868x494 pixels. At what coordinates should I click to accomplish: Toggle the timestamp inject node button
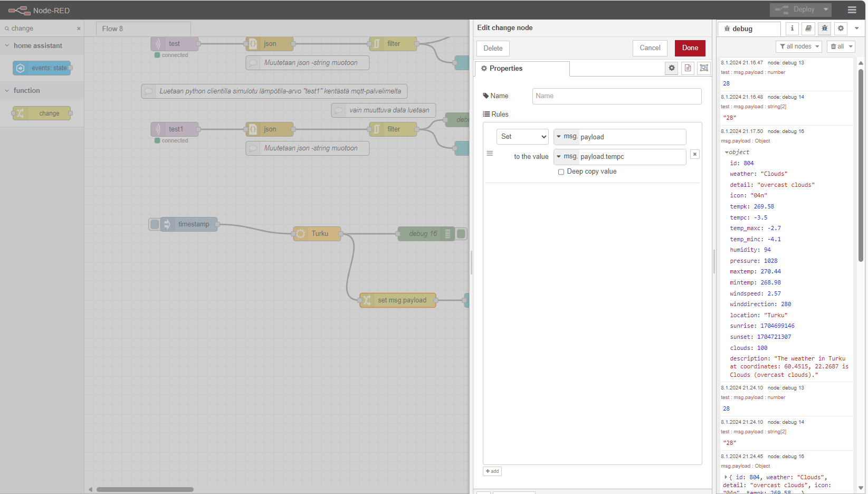point(155,224)
